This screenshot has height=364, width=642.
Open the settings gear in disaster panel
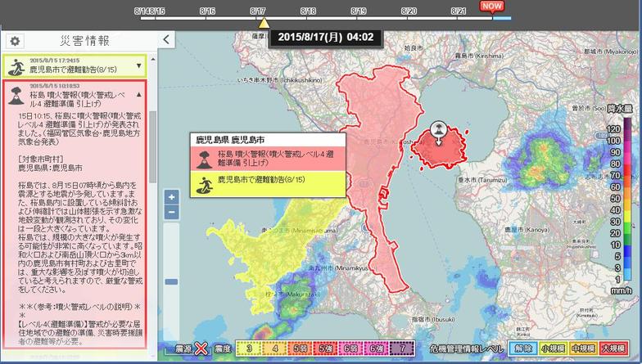pos(14,41)
